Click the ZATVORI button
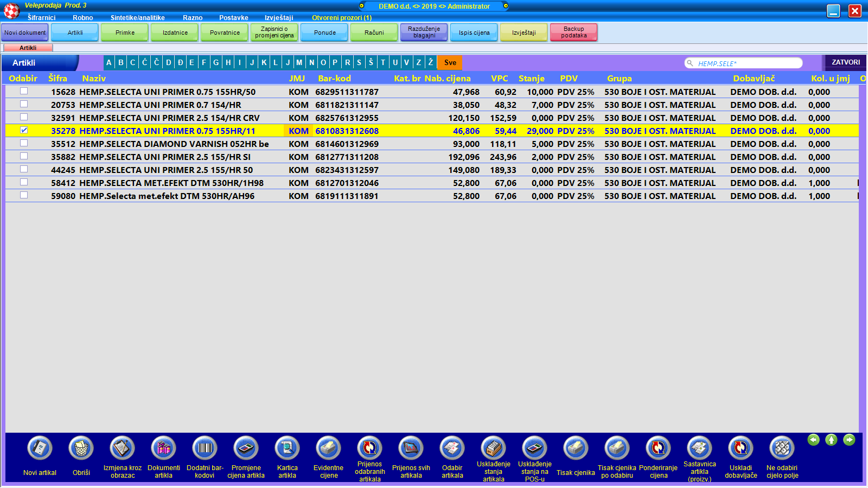The image size is (868, 488). 845,62
